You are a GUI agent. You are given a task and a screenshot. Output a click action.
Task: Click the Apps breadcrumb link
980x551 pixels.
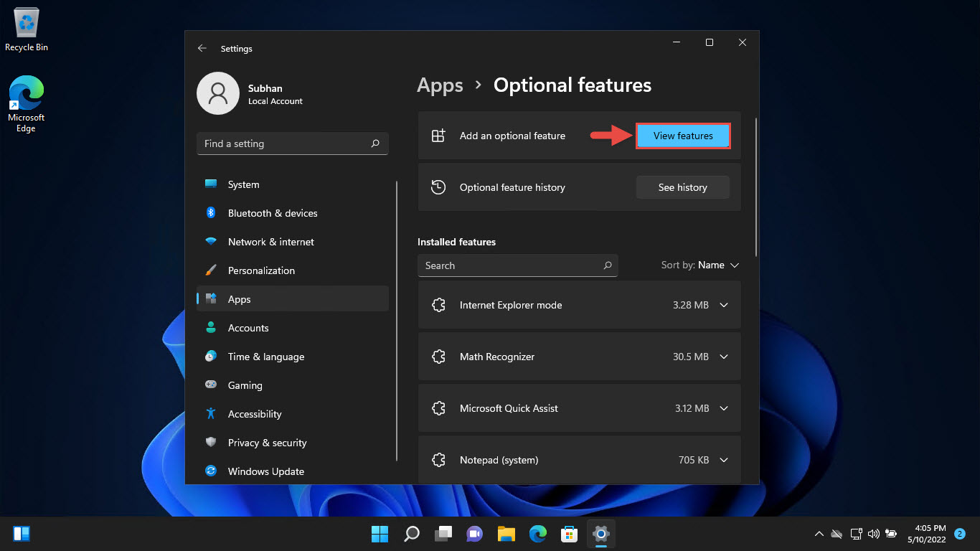(440, 85)
